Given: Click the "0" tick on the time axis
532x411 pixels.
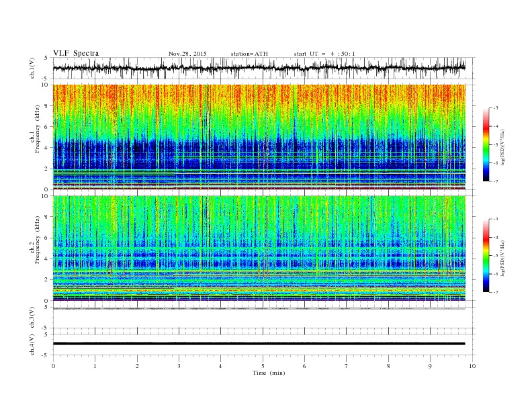Looking at the screenshot, I should tap(53, 366).
